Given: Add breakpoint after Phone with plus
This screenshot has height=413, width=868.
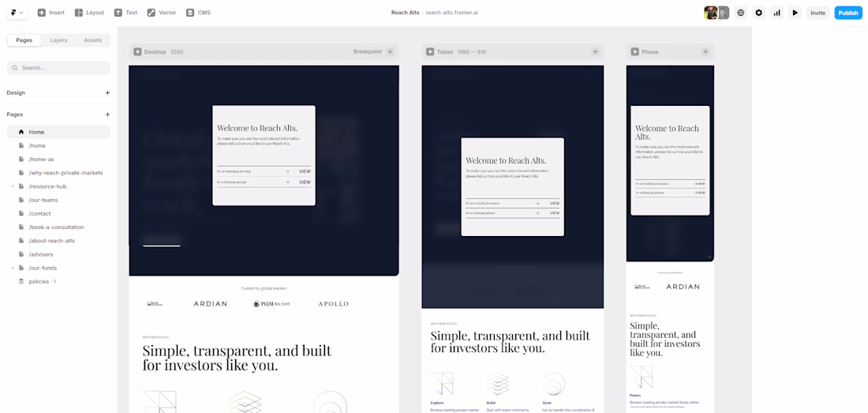Looking at the screenshot, I should click(705, 52).
